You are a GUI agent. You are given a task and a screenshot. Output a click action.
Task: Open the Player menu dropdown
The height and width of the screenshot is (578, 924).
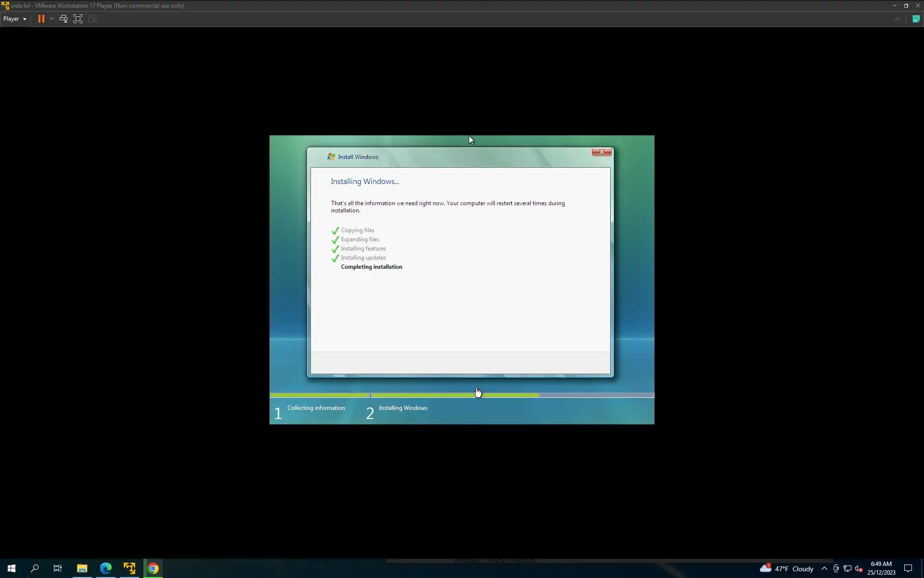tap(15, 19)
